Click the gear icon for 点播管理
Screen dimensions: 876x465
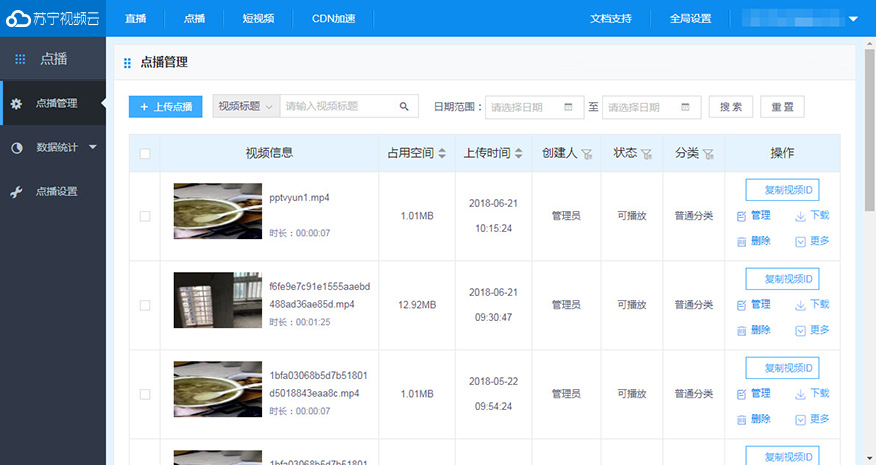pos(16,103)
